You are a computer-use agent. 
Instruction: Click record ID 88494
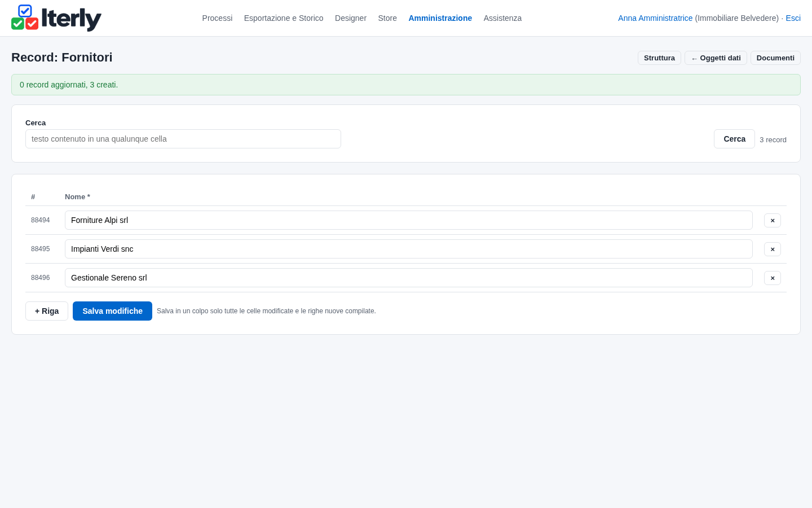[x=41, y=220]
